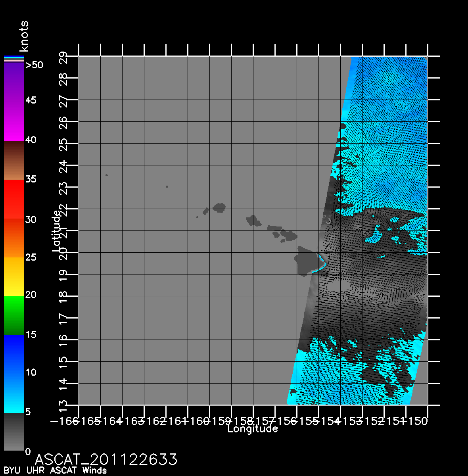Click the "Longitude" axis label
468x476 pixels.
253,428
